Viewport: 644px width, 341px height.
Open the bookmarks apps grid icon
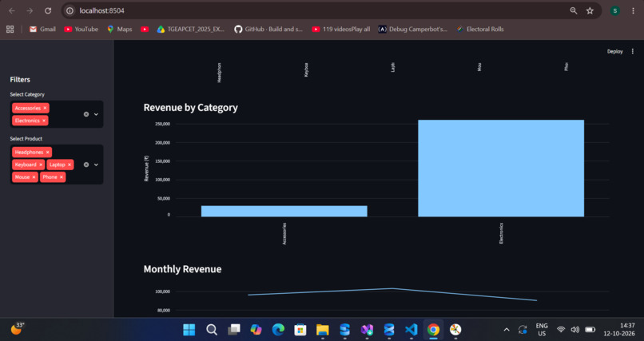10,29
